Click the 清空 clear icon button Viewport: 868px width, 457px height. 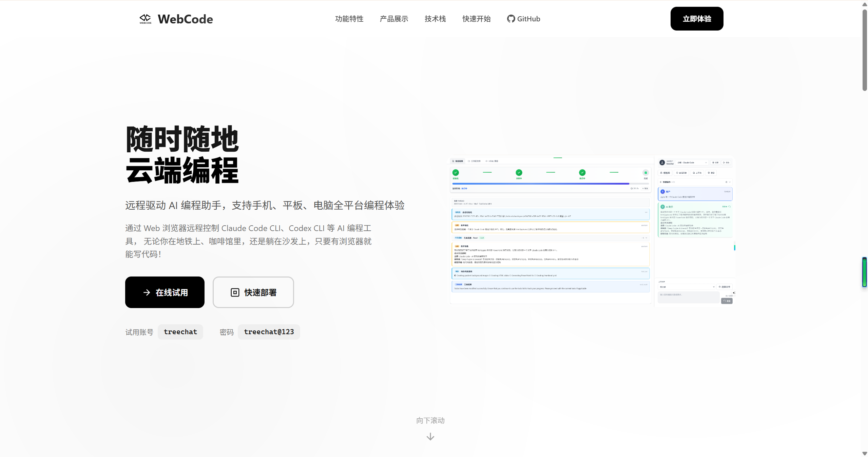click(709, 173)
